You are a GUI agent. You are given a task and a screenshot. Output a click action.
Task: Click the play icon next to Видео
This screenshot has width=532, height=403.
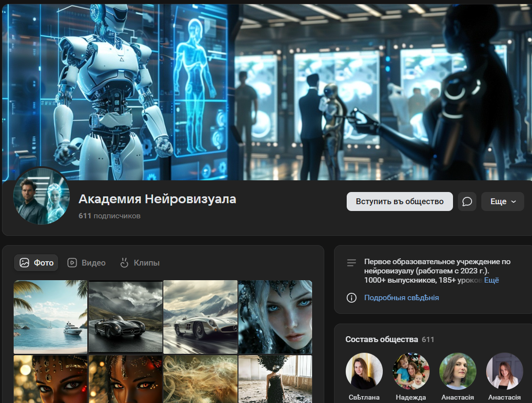pyautogui.click(x=72, y=262)
